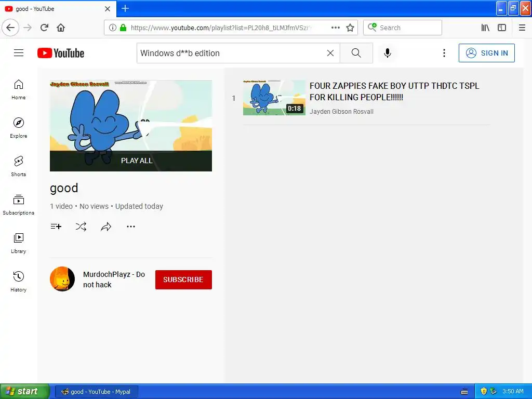This screenshot has height=399, width=532.
Task: Toggle the browser sidebar icon
Action: 502,28
